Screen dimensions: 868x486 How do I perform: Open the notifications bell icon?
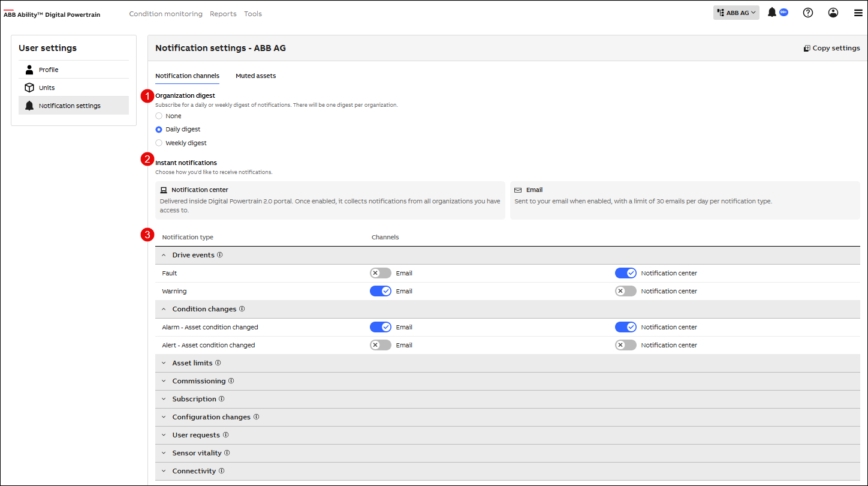point(772,13)
